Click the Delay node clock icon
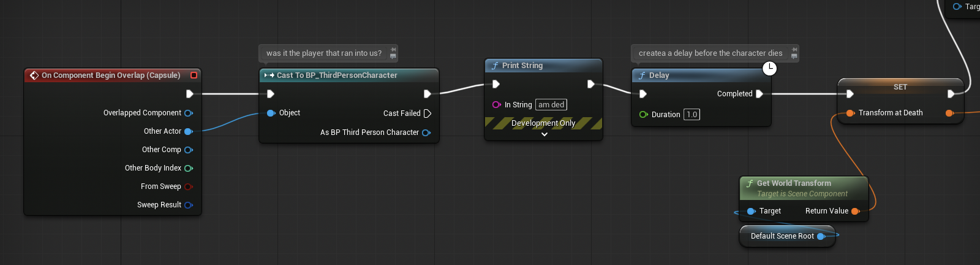980x265 pixels. tap(769, 68)
